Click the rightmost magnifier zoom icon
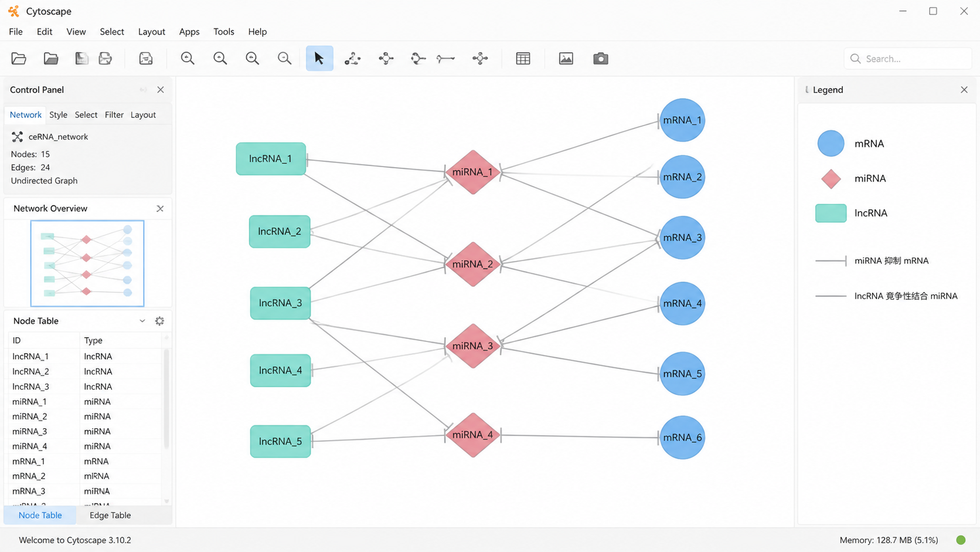This screenshot has width=980, height=552. pyautogui.click(x=284, y=59)
